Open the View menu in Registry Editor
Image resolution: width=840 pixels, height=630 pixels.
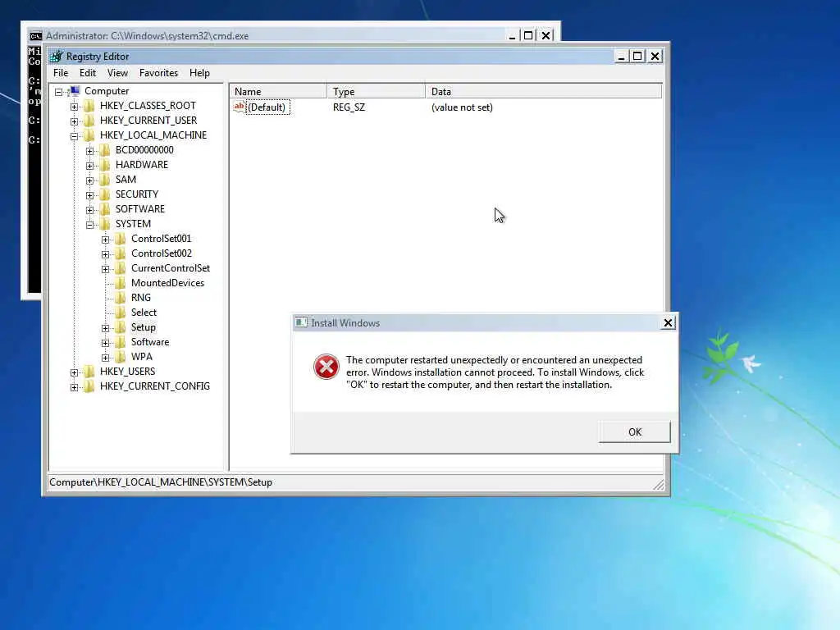click(x=117, y=73)
